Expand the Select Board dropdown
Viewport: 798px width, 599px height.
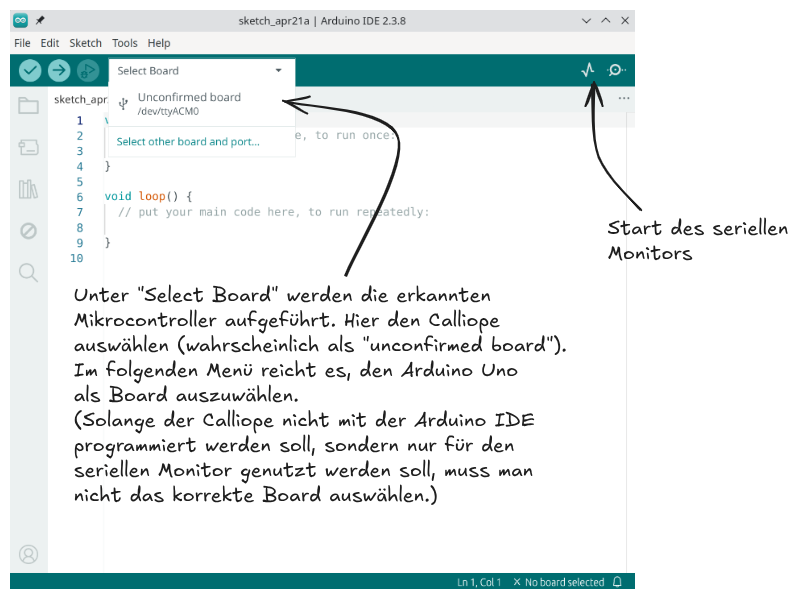tap(202, 71)
